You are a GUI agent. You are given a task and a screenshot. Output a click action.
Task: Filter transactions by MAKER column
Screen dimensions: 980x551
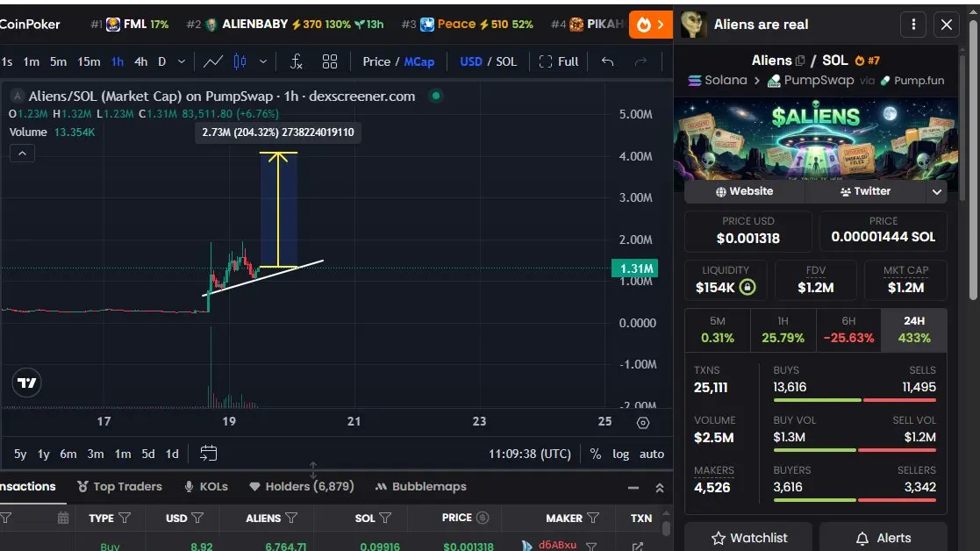pos(592,518)
